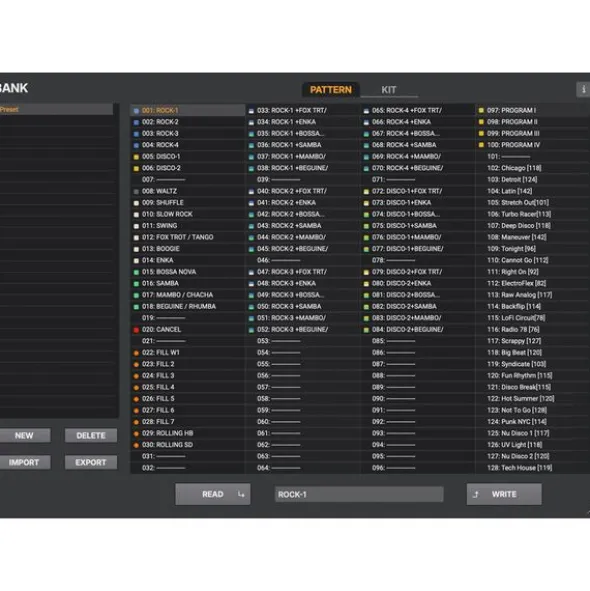590x591 pixels.
Task: Select pattern 018: BEGUINE / RHUMBA
Action: [x=188, y=306]
